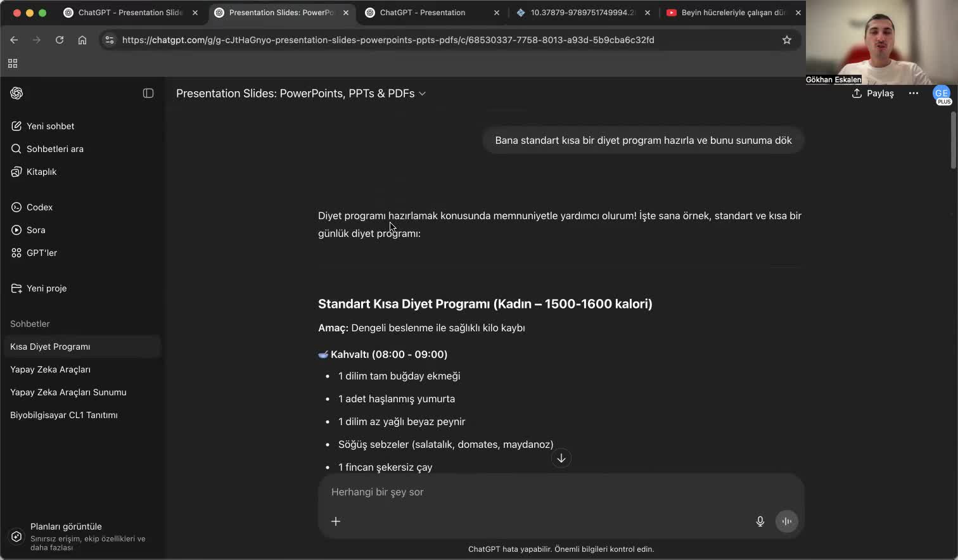958x560 pixels.
Task: Open Planları görüntüle upgrade link
Action: [82, 536]
